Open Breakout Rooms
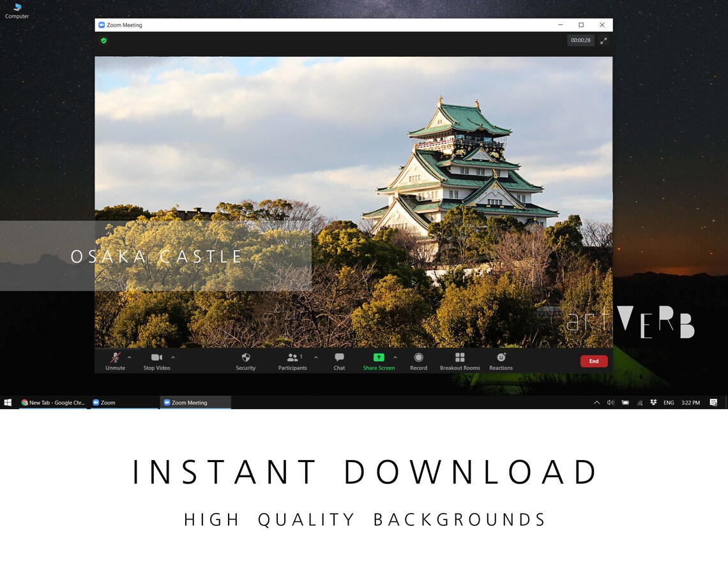This screenshot has width=728, height=582. point(459,361)
